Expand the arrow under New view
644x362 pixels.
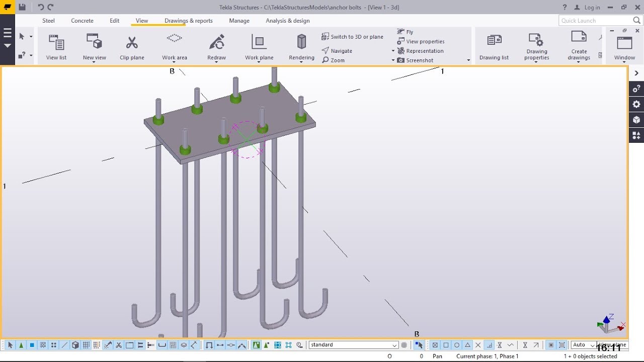(x=94, y=62)
